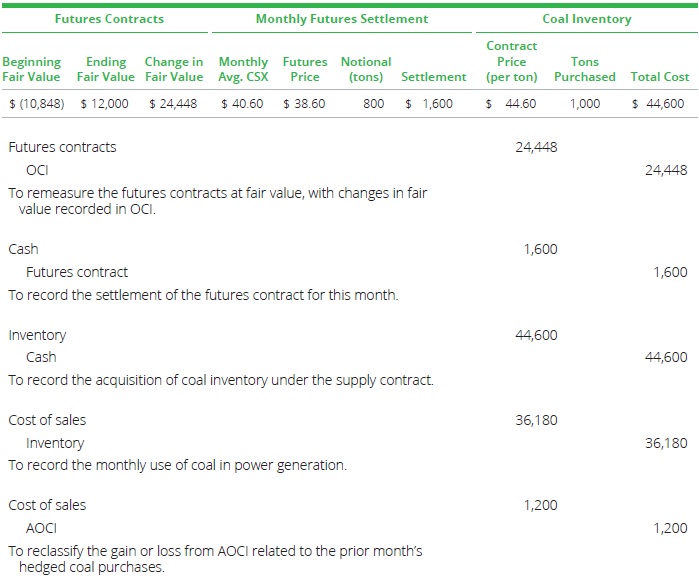
Task: Click the Futures Contracts section header
Action: 109,18
